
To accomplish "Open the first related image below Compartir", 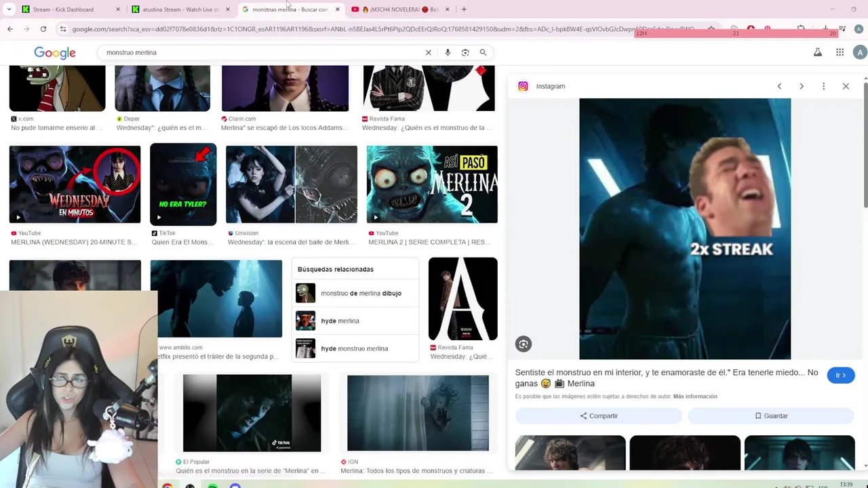I will pyautogui.click(x=570, y=453).
